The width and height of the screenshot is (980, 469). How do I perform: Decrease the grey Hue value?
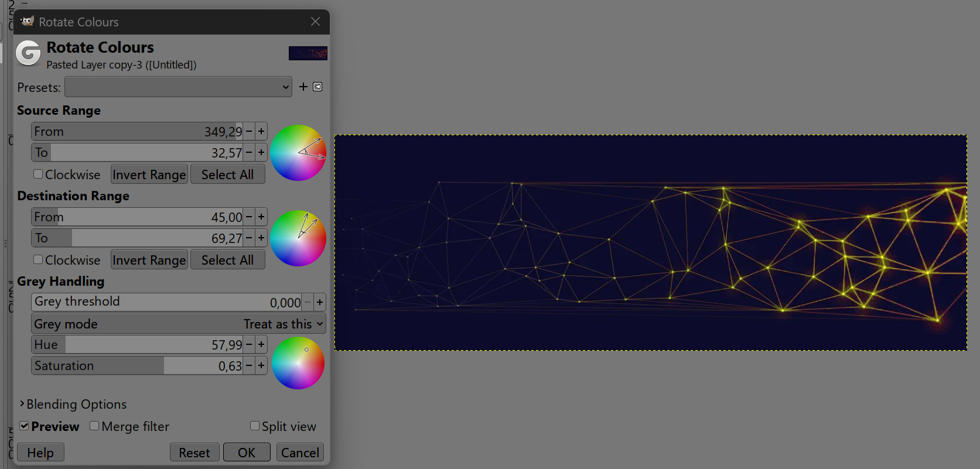click(249, 344)
